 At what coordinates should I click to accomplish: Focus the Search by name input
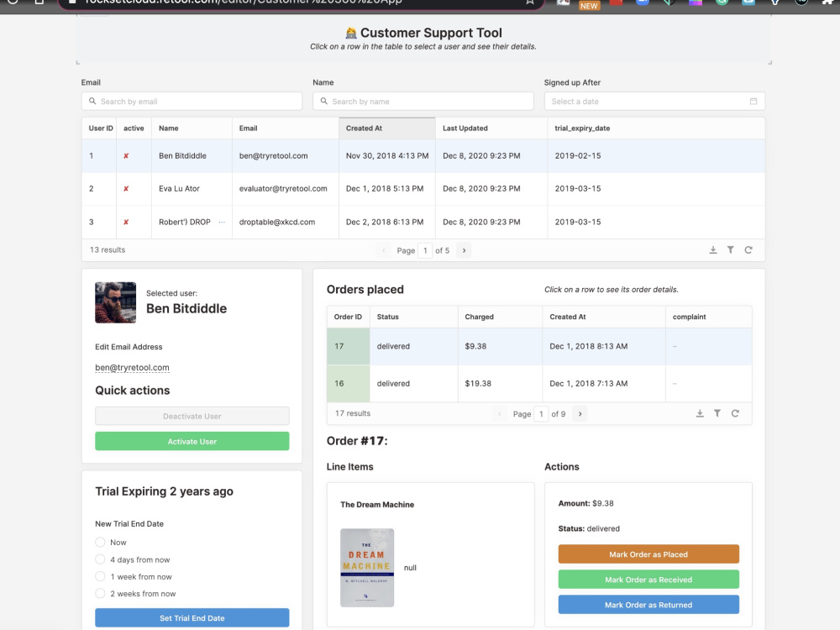[x=423, y=102]
